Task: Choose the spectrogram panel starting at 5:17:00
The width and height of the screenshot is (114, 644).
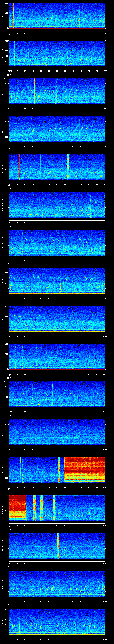Action: click(57, 622)
